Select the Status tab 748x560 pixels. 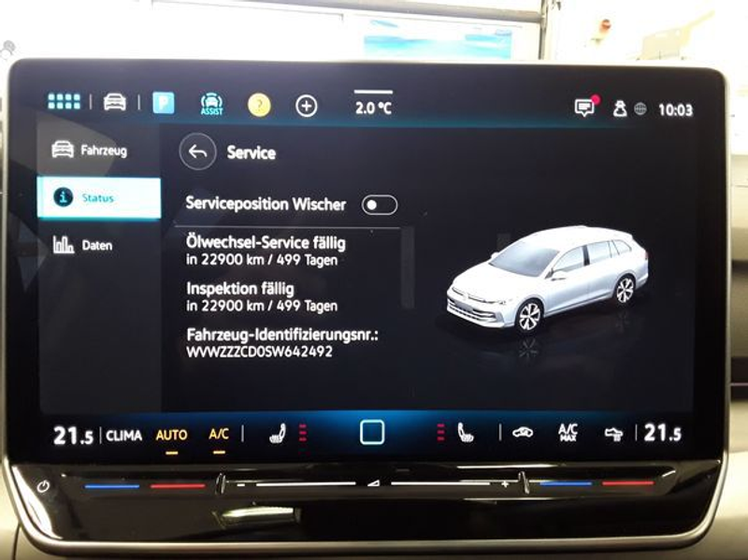tap(98, 197)
